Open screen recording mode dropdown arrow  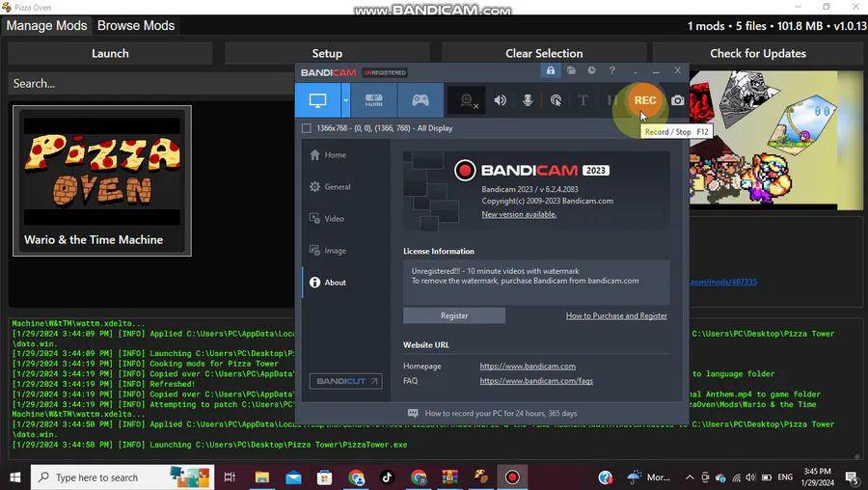(345, 100)
